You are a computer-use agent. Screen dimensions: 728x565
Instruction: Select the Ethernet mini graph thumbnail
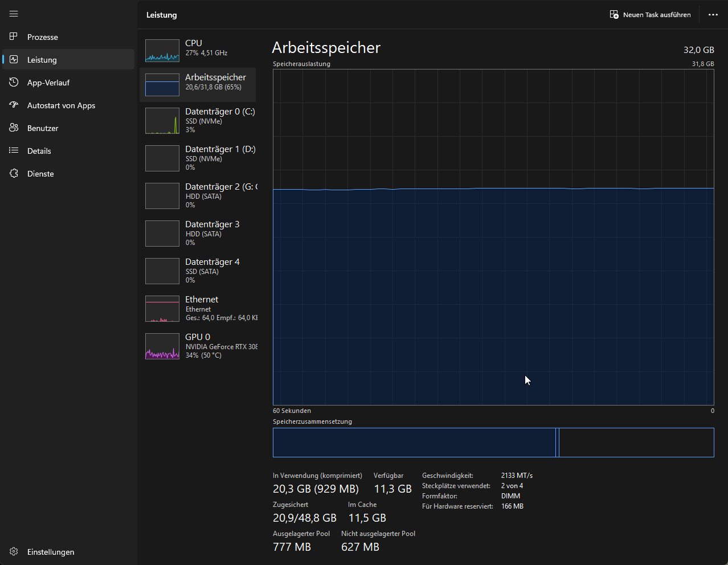click(162, 309)
